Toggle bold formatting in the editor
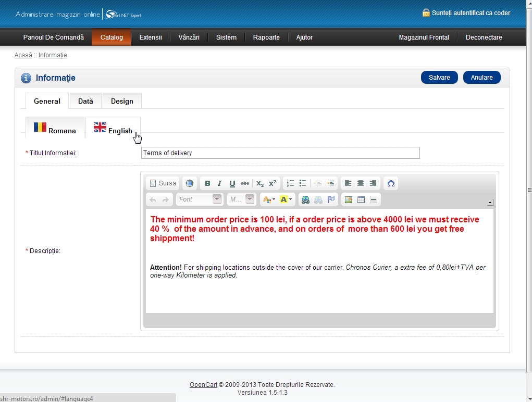532x402 pixels. [x=207, y=183]
